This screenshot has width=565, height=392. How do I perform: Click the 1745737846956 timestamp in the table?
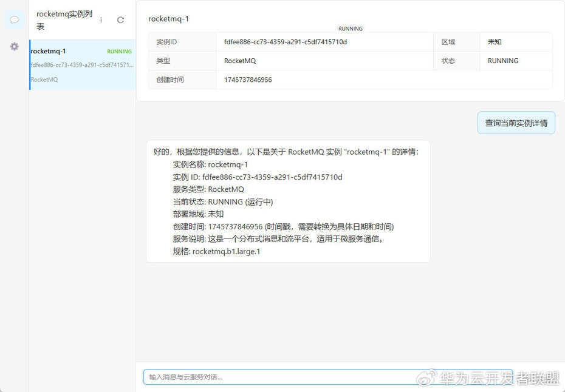click(248, 79)
